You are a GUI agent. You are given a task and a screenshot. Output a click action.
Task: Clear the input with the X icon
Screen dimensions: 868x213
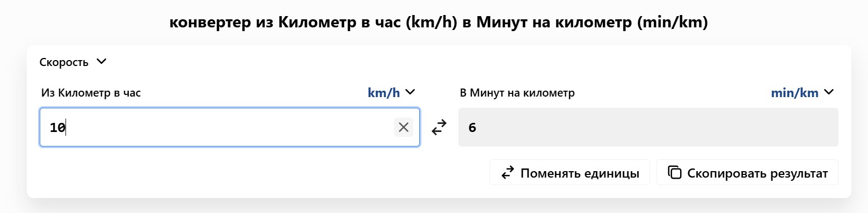403,127
